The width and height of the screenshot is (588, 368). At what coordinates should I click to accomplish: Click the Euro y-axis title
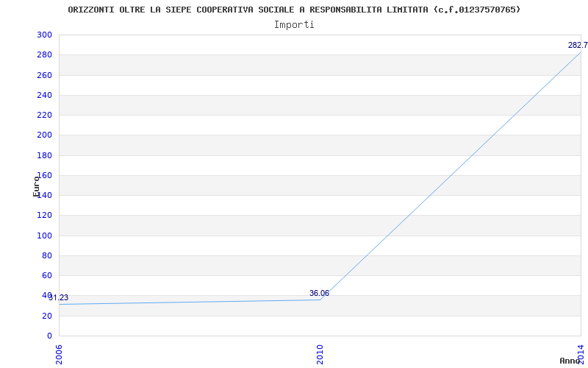click(36, 186)
